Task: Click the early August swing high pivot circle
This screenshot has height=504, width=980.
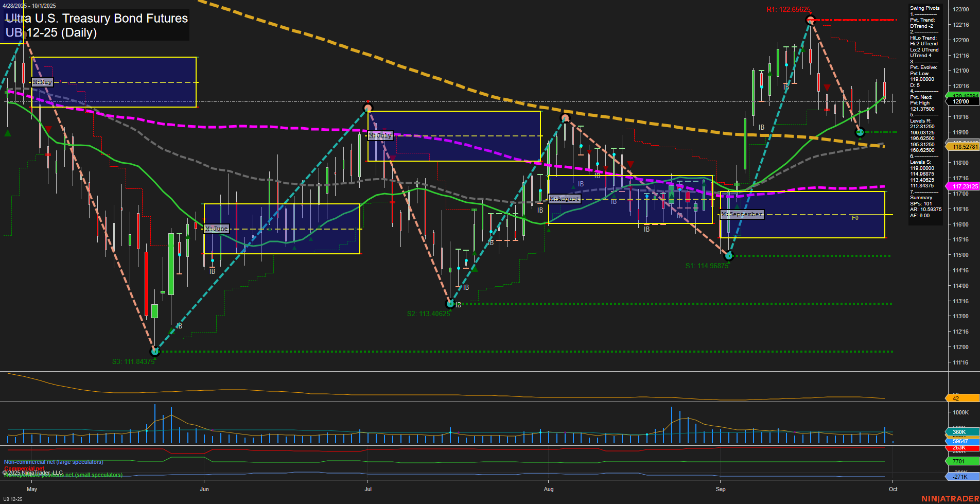Action: tap(565, 118)
